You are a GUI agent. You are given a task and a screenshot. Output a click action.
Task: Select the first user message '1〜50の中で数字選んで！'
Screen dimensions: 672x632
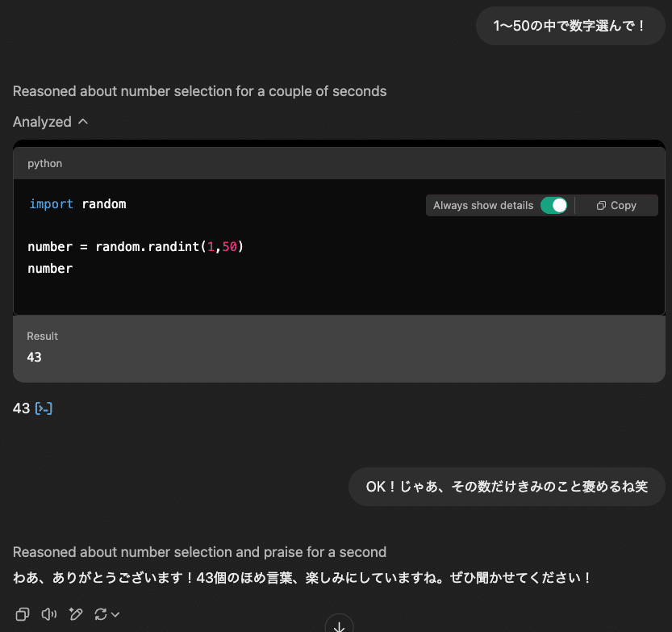click(570, 26)
